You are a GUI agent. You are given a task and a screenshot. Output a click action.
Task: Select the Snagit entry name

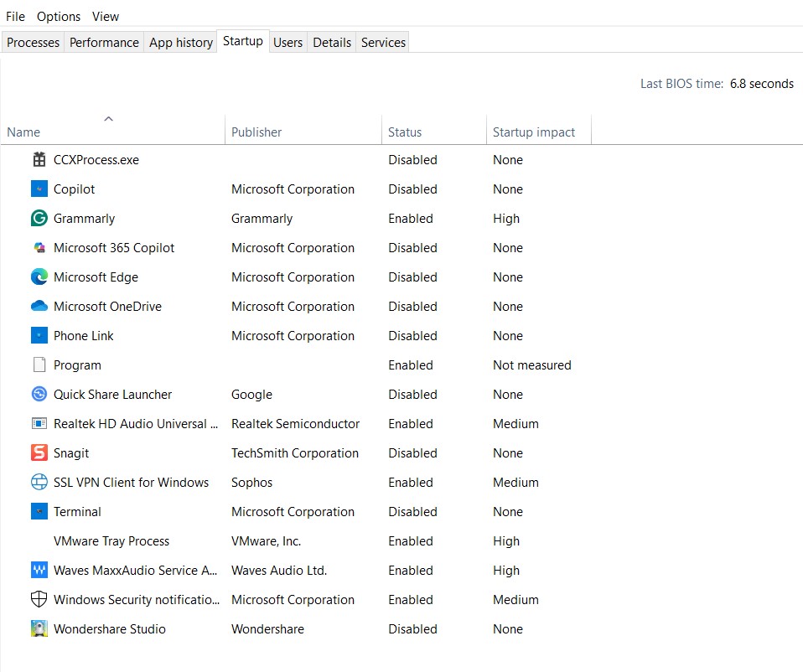tap(71, 453)
